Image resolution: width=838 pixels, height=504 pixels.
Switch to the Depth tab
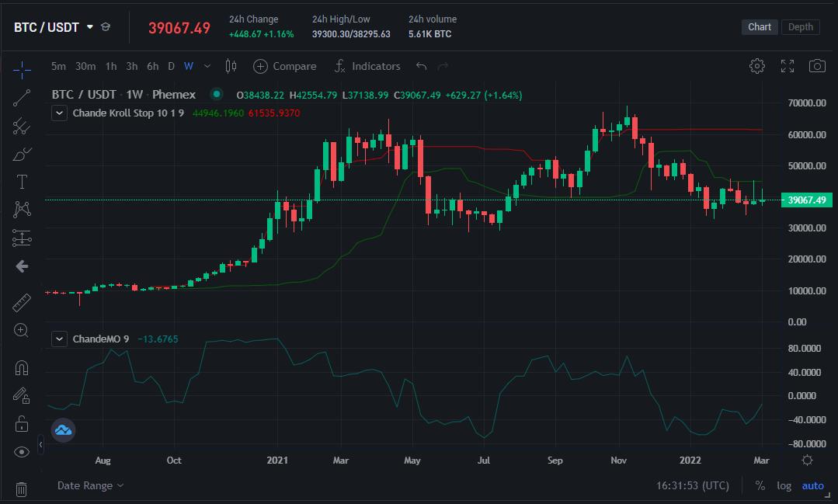point(801,27)
